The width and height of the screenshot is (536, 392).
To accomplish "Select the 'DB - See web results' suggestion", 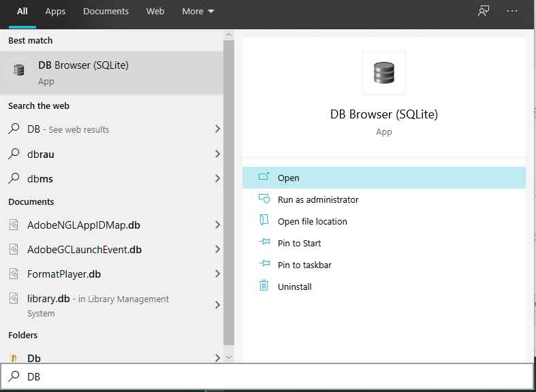I will click(x=112, y=129).
